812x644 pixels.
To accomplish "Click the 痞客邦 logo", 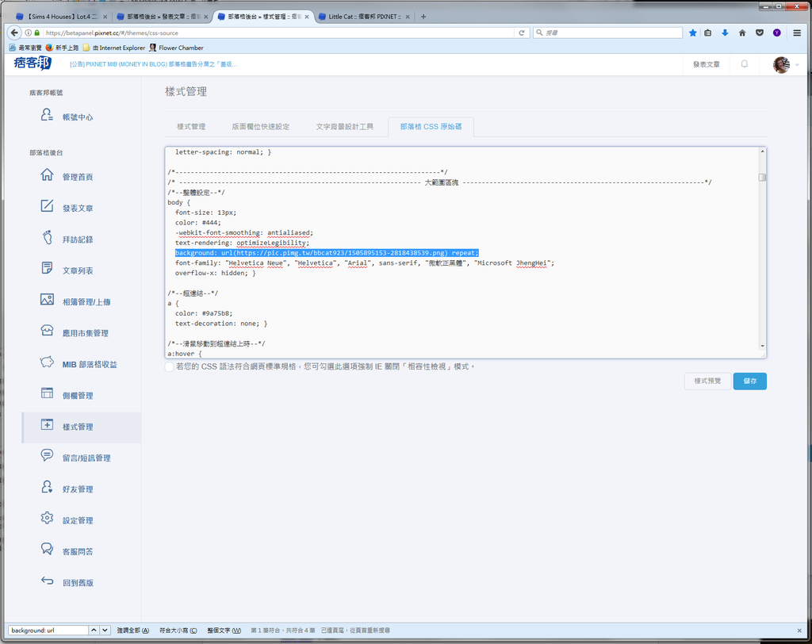I will (x=32, y=63).
